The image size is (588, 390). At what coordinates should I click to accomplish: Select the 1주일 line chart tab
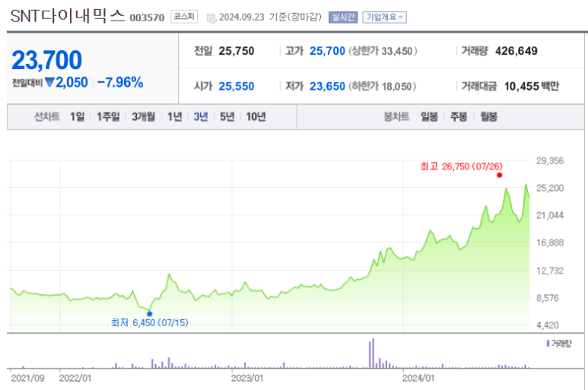108,117
